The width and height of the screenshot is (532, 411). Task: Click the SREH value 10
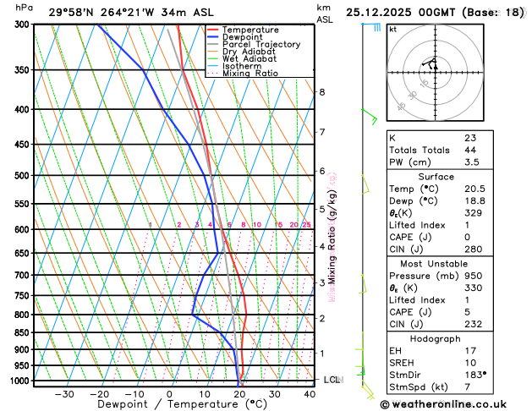click(x=470, y=363)
